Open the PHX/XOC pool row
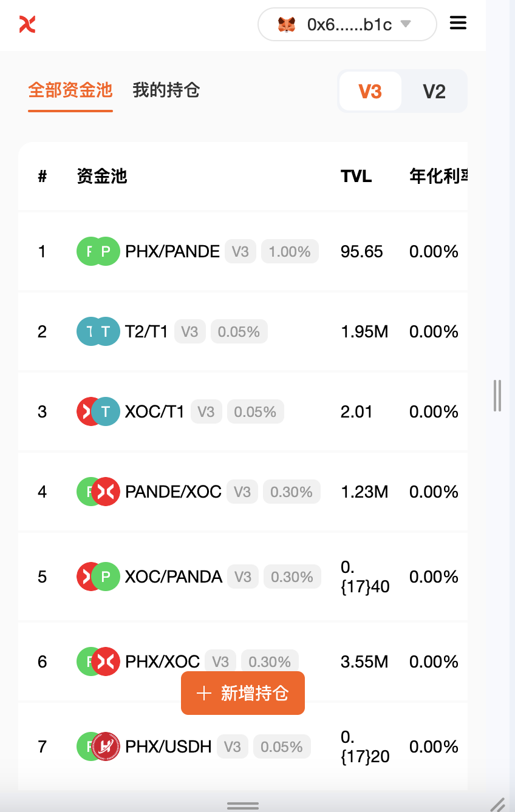Screen dimensions: 515x812 coord(243,661)
